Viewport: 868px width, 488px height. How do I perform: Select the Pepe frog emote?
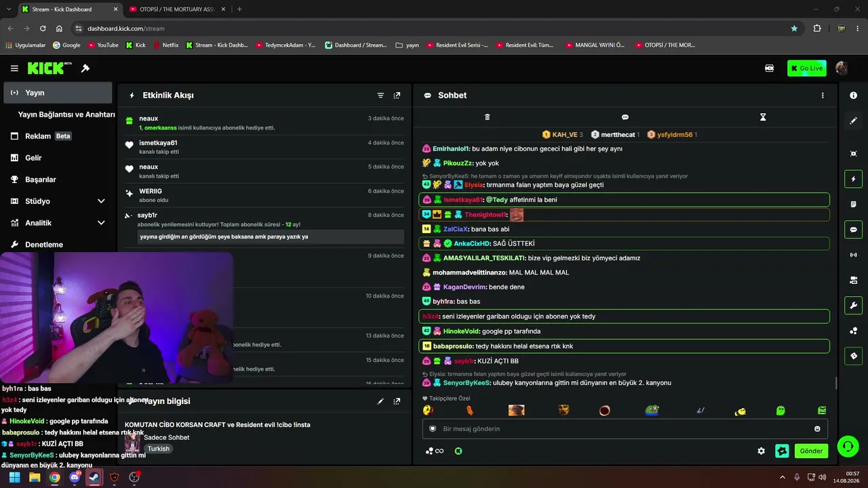click(x=652, y=410)
